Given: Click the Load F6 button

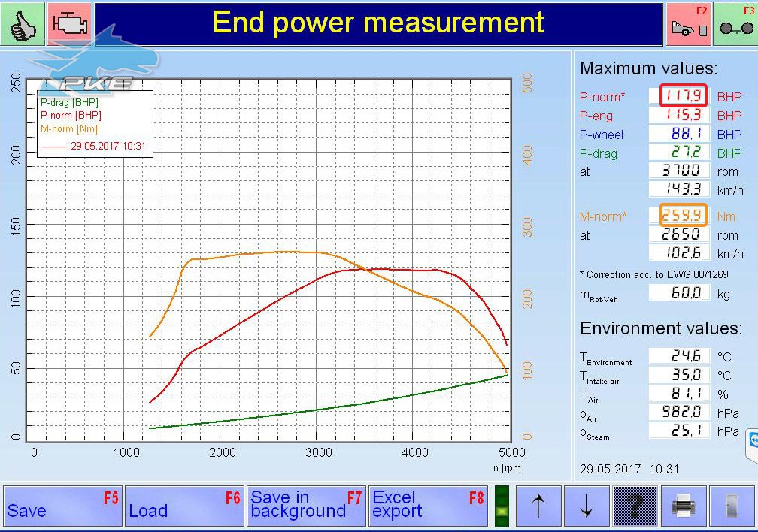Looking at the screenshot, I should (185, 506).
